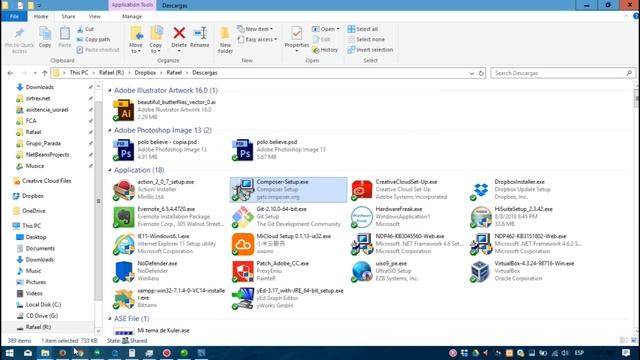This screenshot has height=360, width=640.
Task: Click Copy path in the ribbon
Action: (x=93, y=39)
